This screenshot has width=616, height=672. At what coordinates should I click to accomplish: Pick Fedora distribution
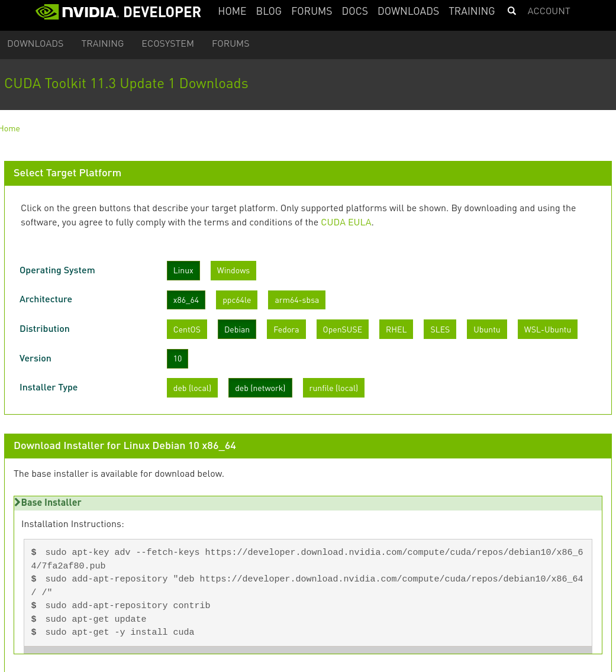pyautogui.click(x=286, y=329)
